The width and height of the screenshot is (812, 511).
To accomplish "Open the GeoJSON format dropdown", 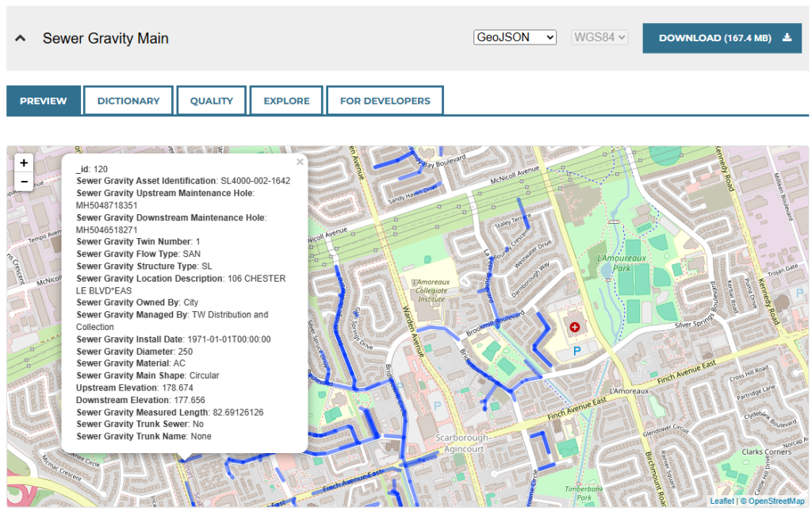I will point(515,36).
